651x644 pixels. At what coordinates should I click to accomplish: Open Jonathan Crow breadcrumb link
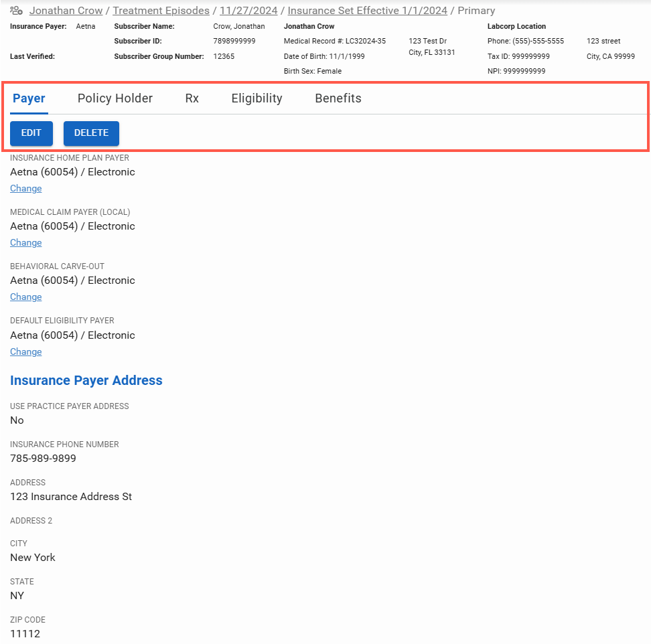point(66,11)
